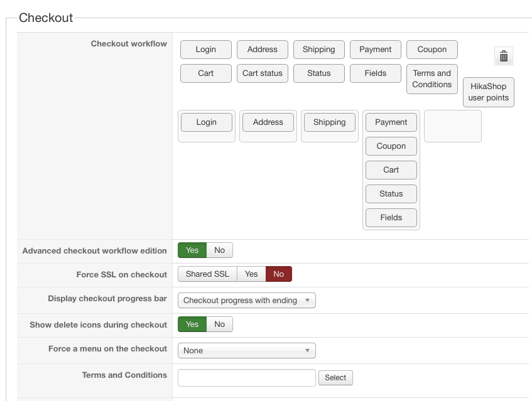Screen dimensions: 532x401
Task: Click the empty workflow step box
Action: pyautogui.click(x=452, y=126)
